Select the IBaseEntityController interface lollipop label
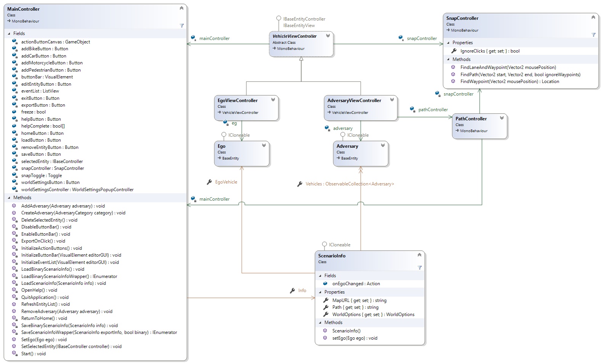The height and width of the screenshot is (364, 602). pyautogui.click(x=304, y=19)
